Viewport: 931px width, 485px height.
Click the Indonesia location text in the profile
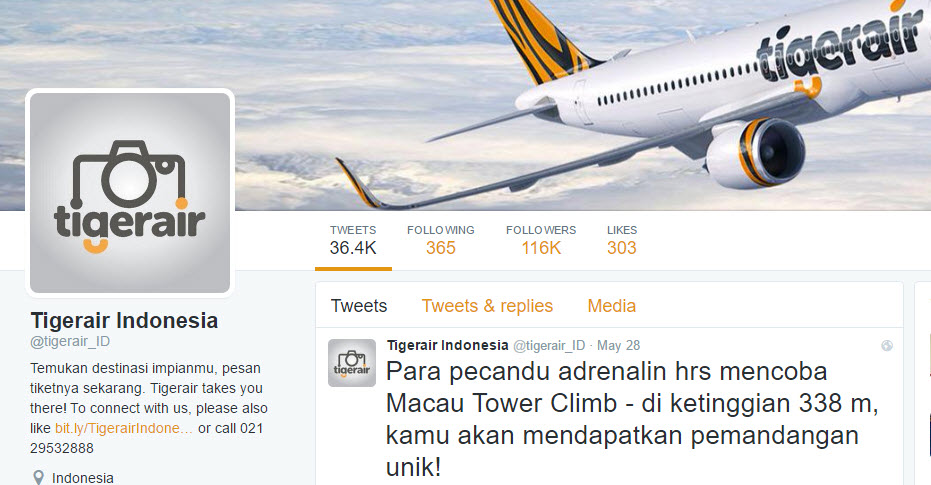coord(83,478)
